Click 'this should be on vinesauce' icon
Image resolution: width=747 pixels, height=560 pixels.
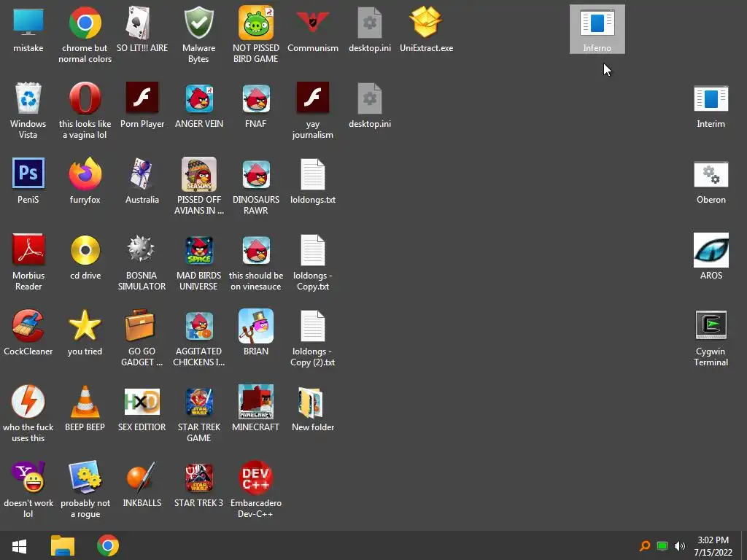[256, 250]
